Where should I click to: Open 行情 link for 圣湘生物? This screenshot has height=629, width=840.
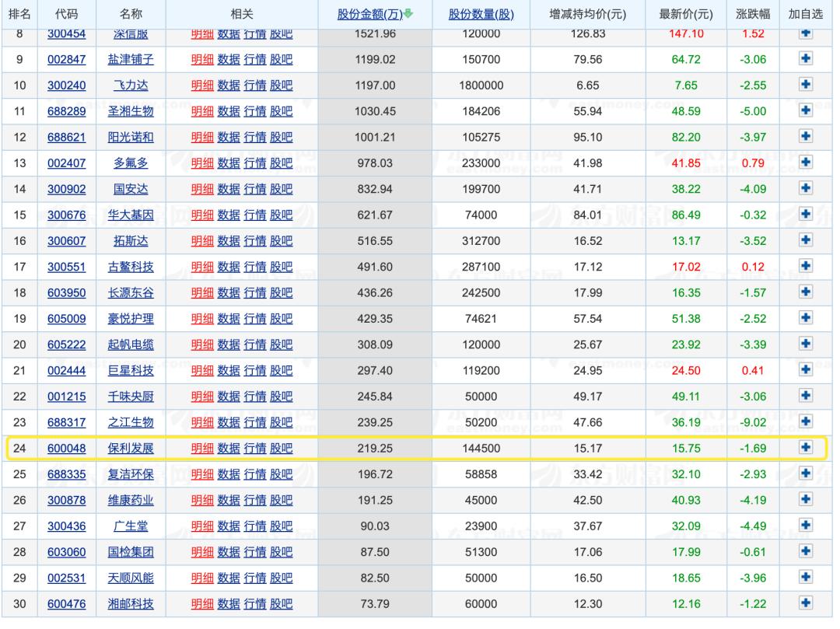pyautogui.click(x=255, y=111)
